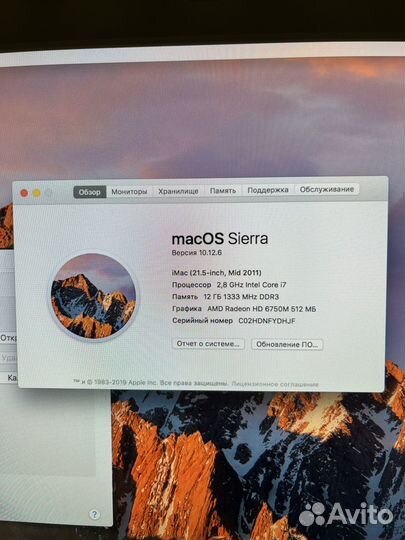The width and height of the screenshot is (405, 540).
Task: Click the AMD Radeon HD 6750M graphics text
Action: (261, 309)
